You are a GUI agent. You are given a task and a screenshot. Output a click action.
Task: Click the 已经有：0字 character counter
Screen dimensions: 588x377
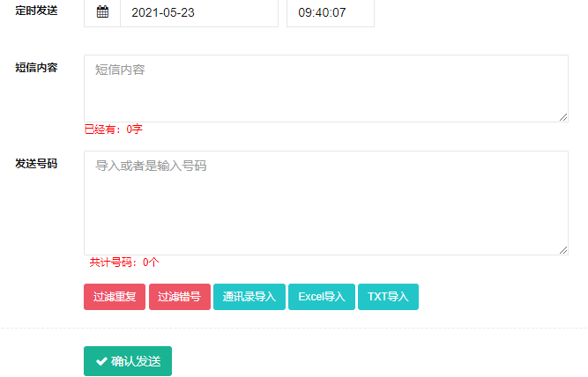tap(113, 129)
